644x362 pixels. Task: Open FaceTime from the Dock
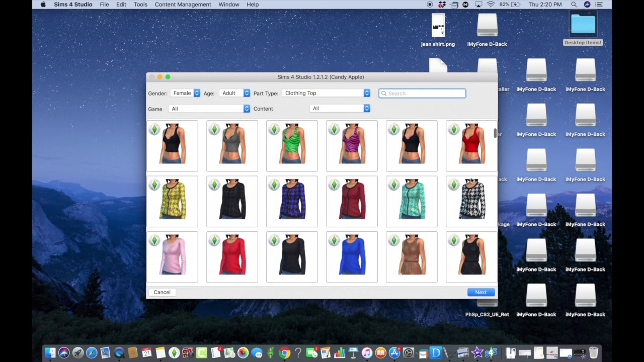311,352
